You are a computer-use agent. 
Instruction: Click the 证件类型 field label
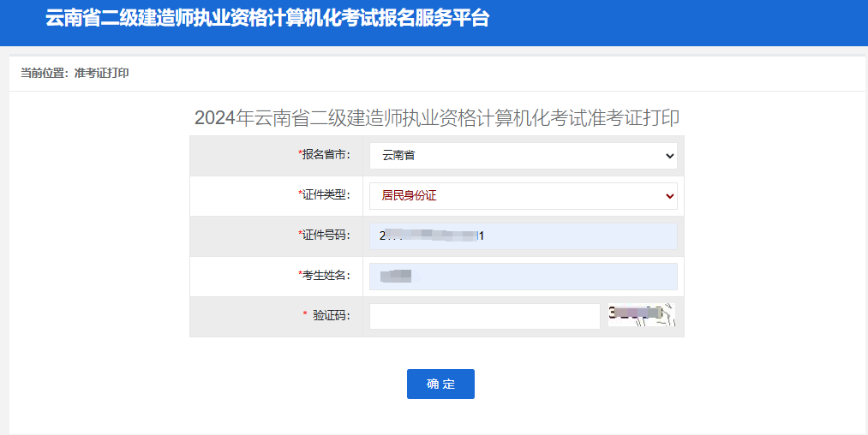coord(325,195)
